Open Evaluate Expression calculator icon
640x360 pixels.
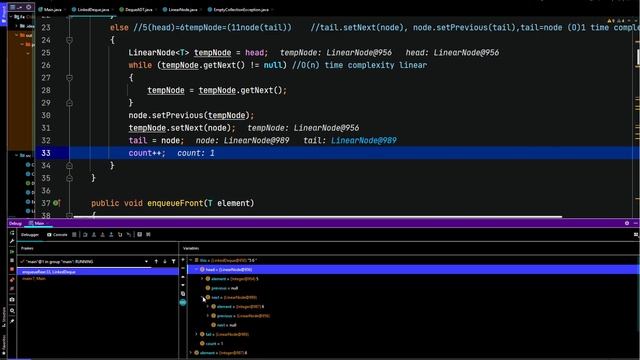[x=139, y=235]
